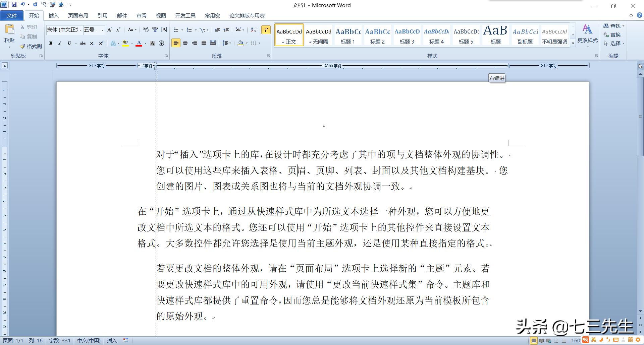
Task: Switch to the 插入 ribbon tab
Action: 53,15
